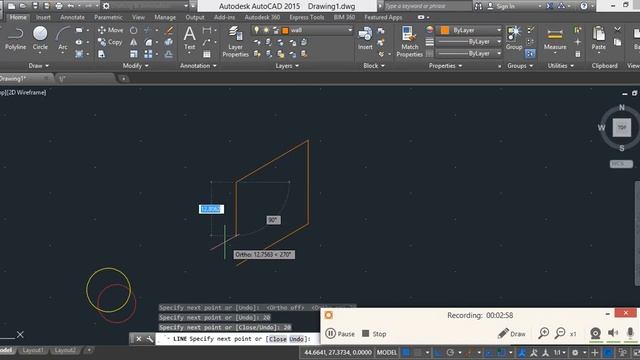Select the Text annotation tool

189,38
